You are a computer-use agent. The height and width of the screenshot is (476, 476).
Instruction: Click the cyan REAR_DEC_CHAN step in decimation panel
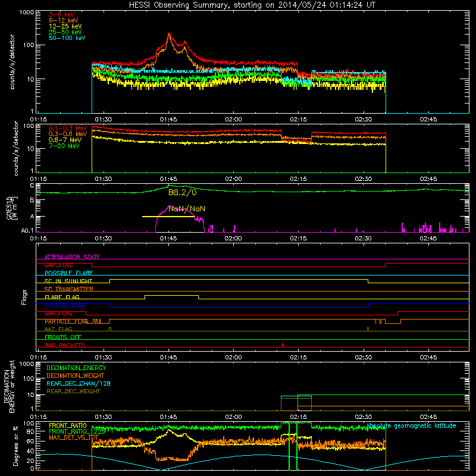[x=296, y=396]
